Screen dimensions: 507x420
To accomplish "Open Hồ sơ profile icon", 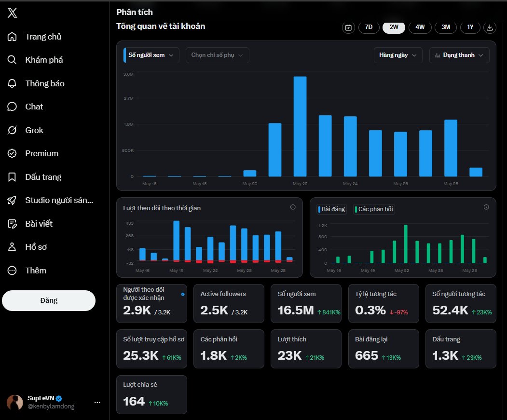I will [x=12, y=247].
